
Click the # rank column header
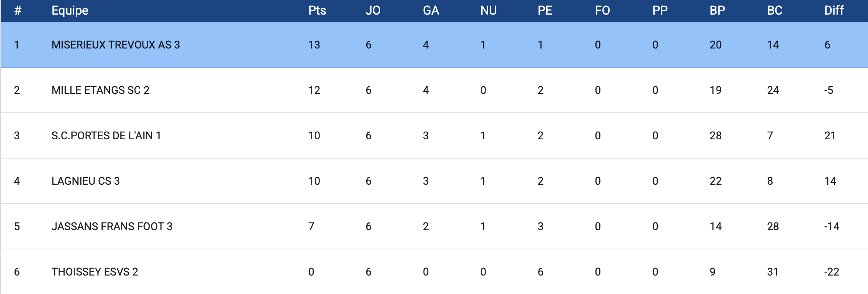(x=18, y=10)
